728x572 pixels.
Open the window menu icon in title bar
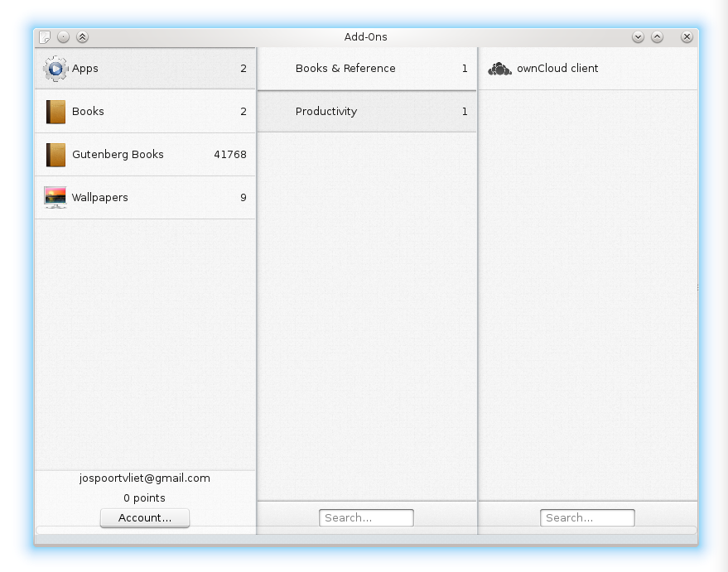coord(46,37)
